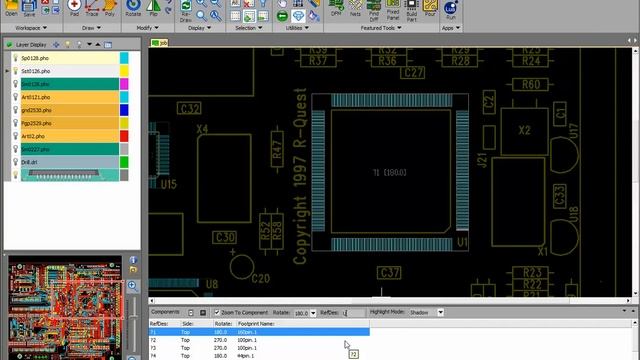The height and width of the screenshot is (360, 640).
Task: Click the grid icon in Layer Display header
Action: [x=108, y=44]
